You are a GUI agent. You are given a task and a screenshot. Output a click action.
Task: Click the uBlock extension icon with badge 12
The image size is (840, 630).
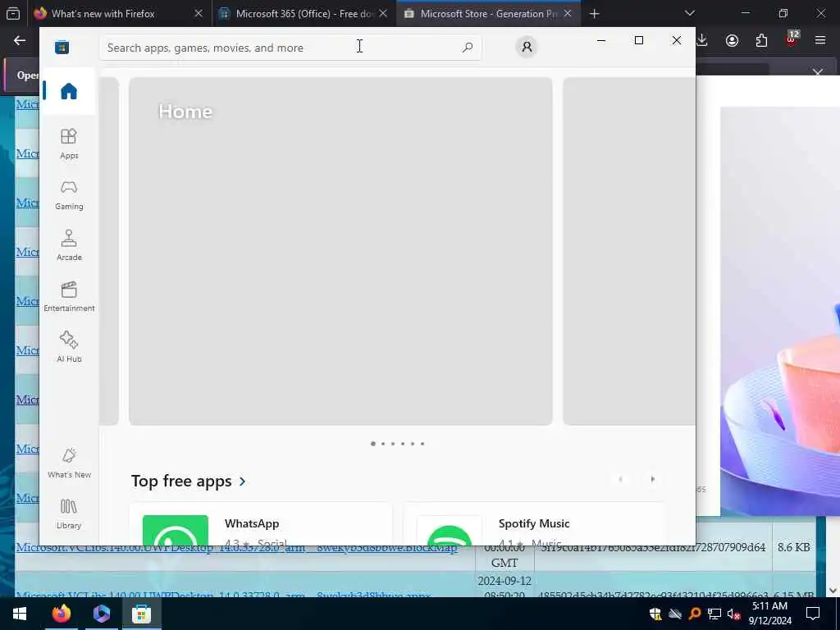coord(792,39)
